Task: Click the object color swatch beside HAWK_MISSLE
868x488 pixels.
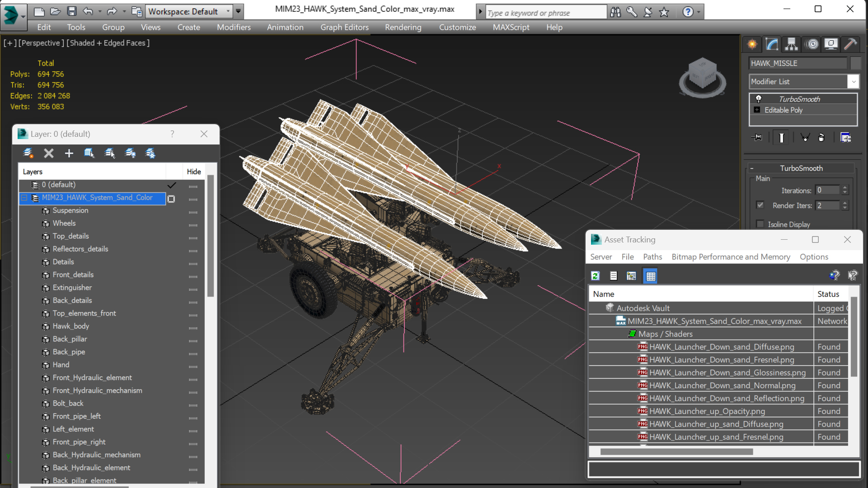Action: (855, 63)
